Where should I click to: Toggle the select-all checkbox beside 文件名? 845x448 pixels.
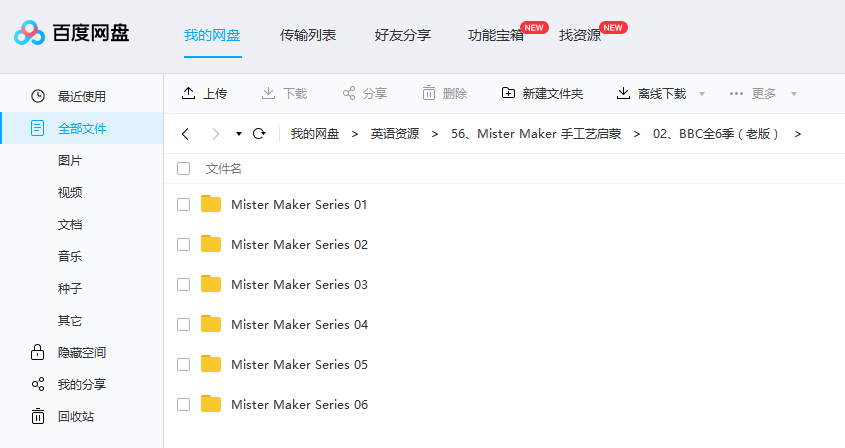[x=183, y=169]
